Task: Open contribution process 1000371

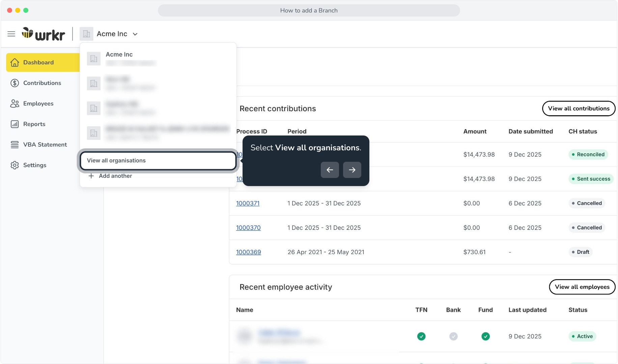Action: point(248,203)
